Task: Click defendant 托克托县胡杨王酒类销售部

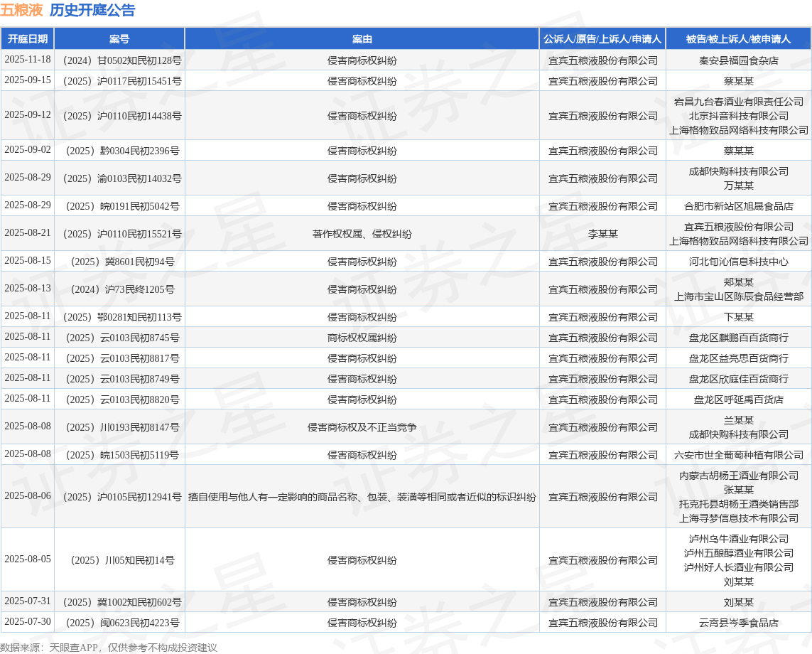Action: (738, 504)
